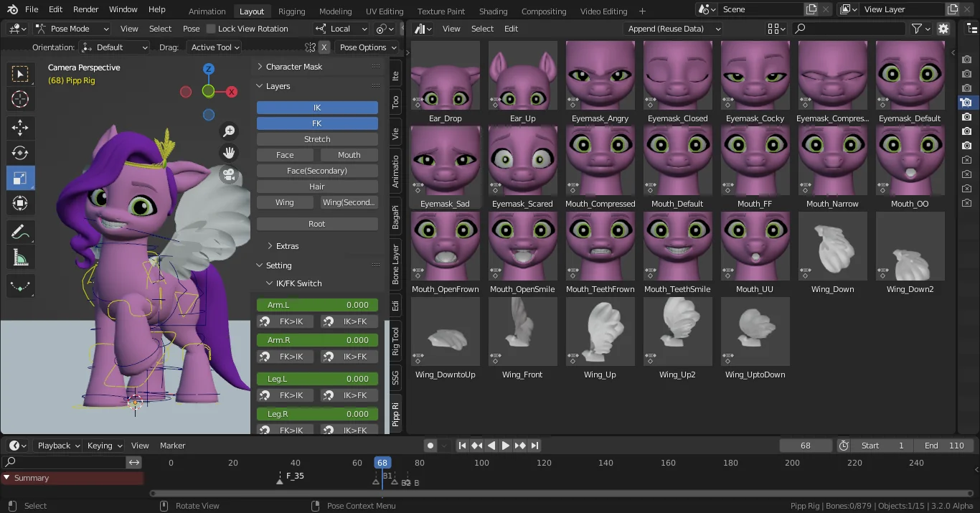This screenshot has width=980, height=513.
Task: Click the Arm.R IK/FK value slider
Action: pos(316,339)
